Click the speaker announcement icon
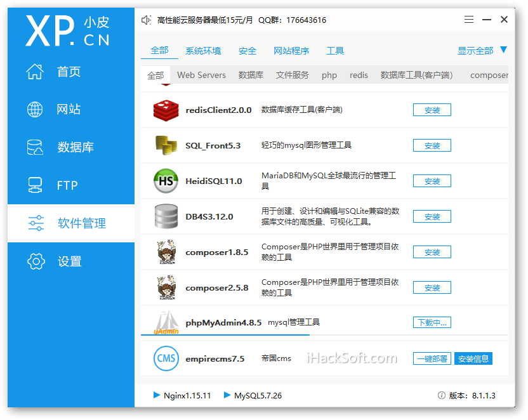 [146, 20]
